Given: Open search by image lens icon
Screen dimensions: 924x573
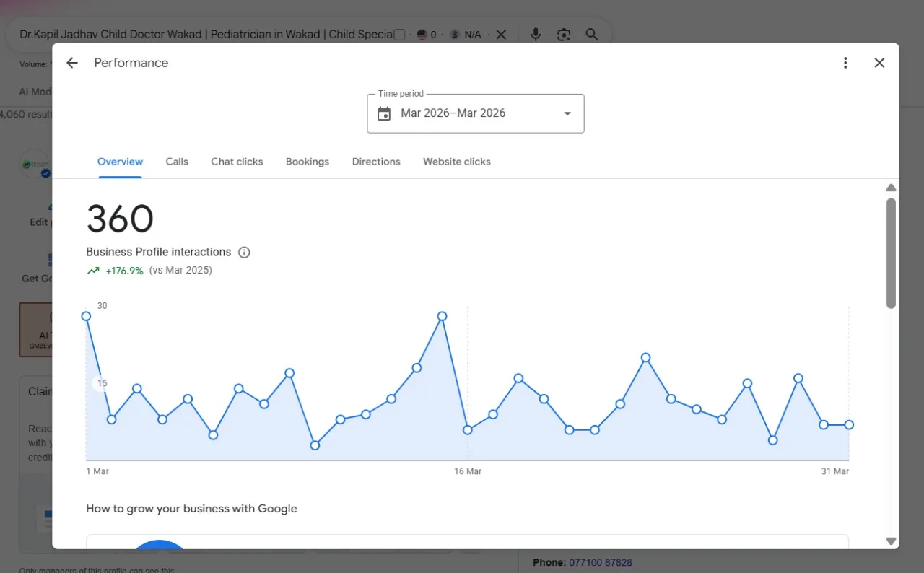Looking at the screenshot, I should (x=564, y=34).
